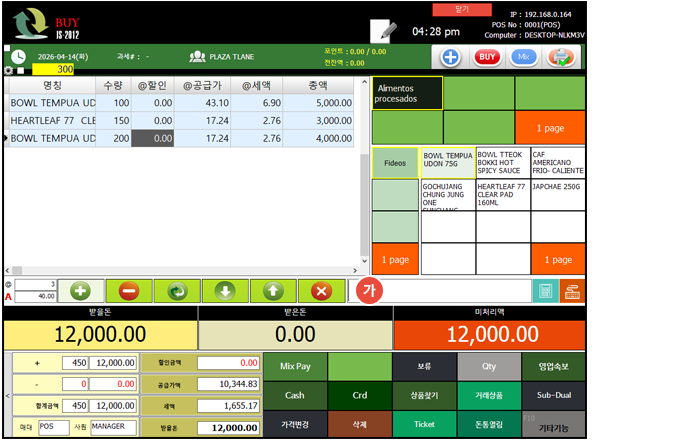Open the teal calculator icon
Screen dimensions: 680x444
click(x=546, y=291)
